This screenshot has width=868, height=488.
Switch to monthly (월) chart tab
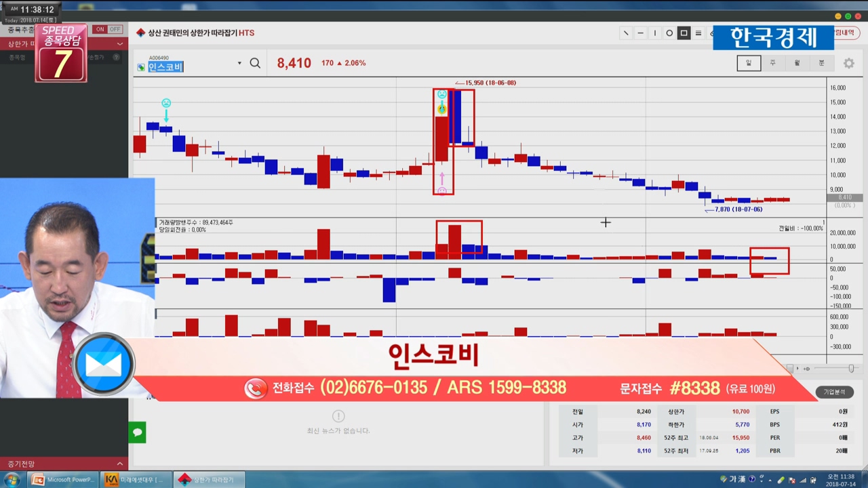point(797,63)
